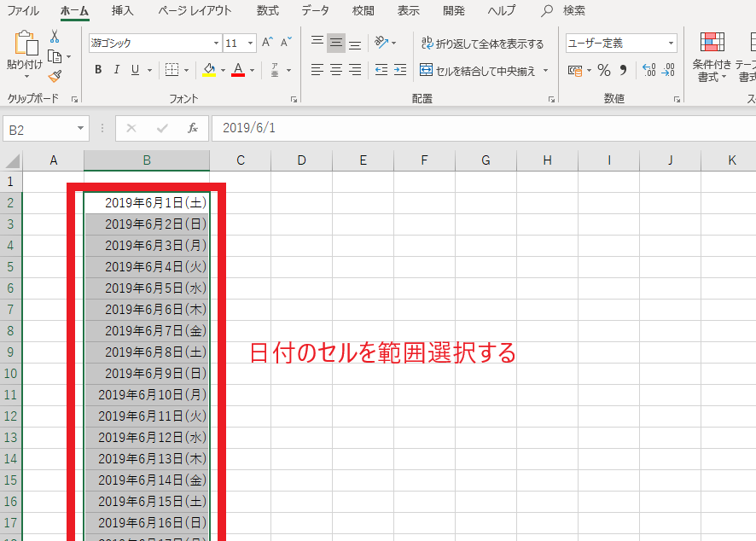
Task: Apply percent style to cells
Action: coord(603,70)
